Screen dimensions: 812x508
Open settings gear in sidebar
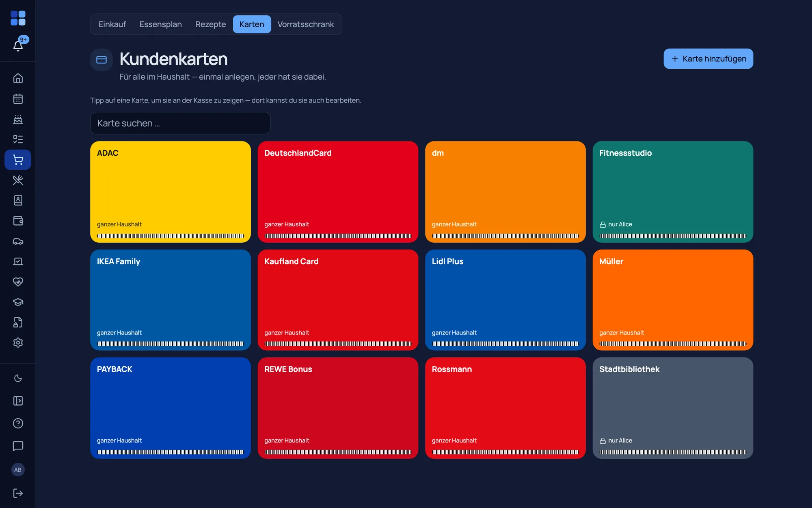pos(18,343)
